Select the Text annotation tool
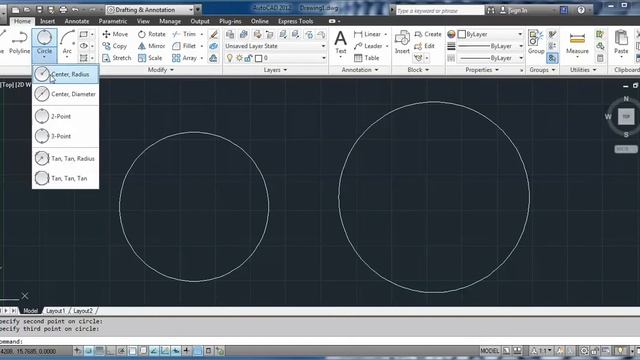 click(340, 43)
